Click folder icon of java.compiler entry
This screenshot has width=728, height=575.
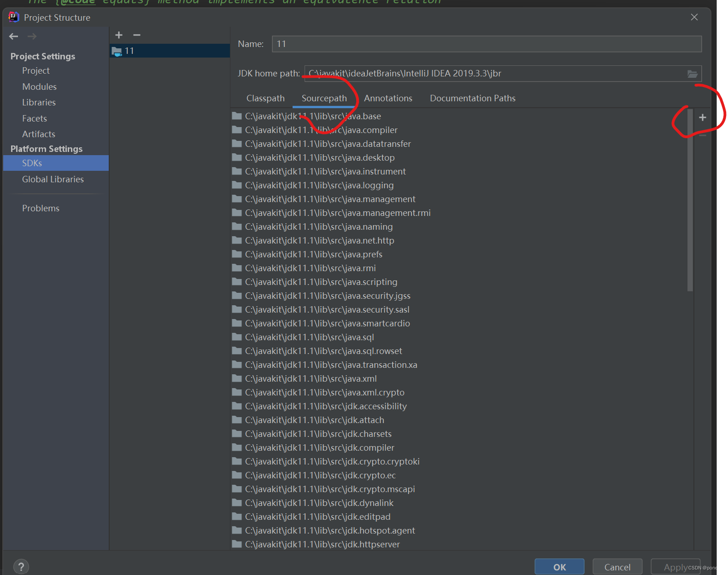(x=237, y=129)
